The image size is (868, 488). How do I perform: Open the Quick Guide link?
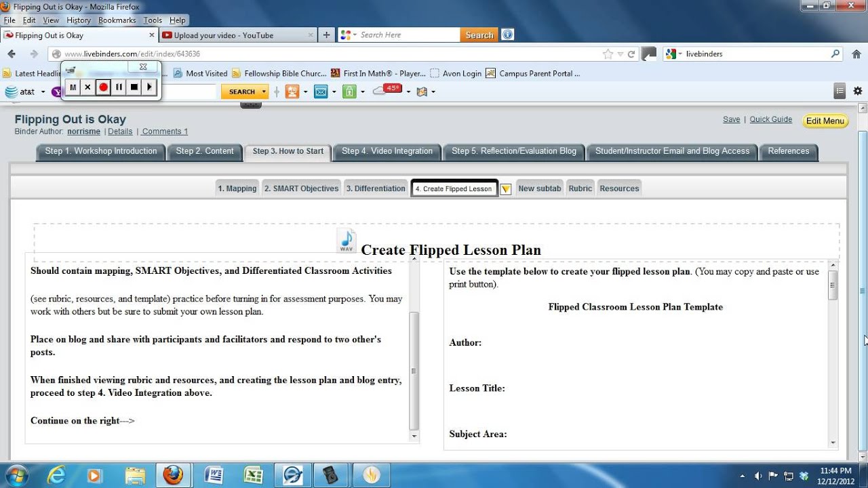click(770, 119)
